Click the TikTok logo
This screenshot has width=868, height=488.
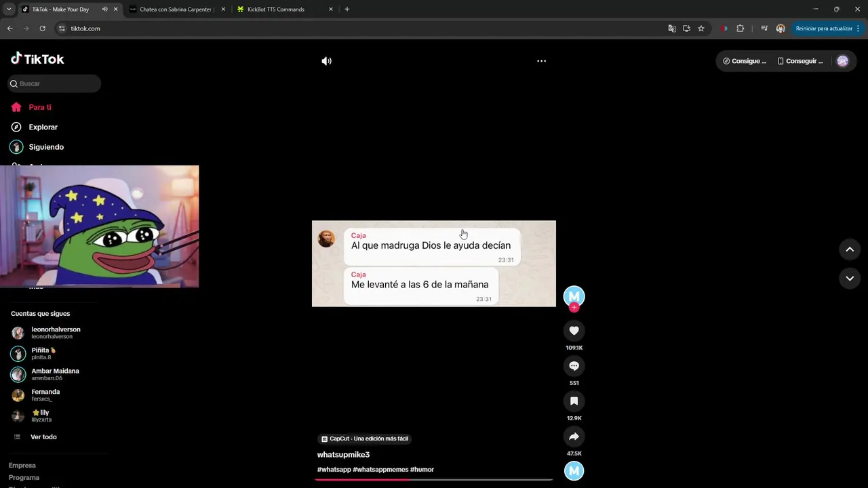37,59
